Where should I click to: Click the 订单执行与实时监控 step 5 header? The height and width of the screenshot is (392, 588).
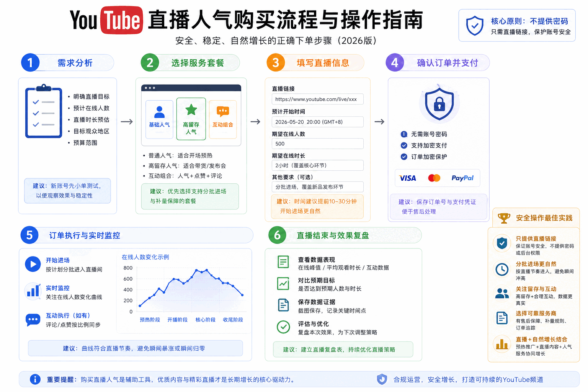[x=137, y=235]
